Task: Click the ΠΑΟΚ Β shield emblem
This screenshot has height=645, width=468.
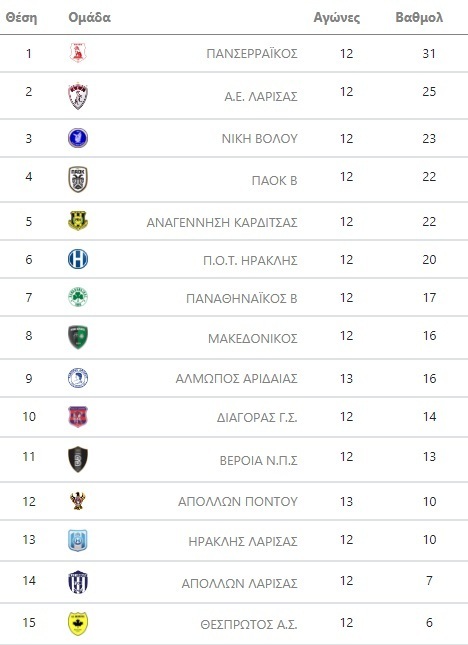Action: pos(78,179)
